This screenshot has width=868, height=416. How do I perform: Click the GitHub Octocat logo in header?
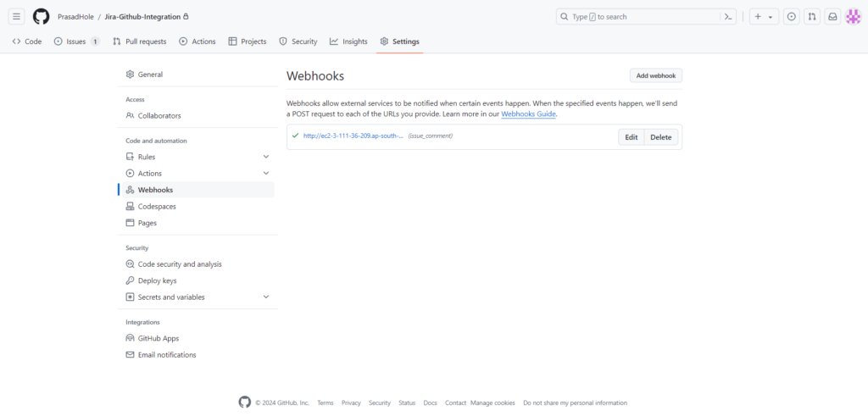point(41,17)
